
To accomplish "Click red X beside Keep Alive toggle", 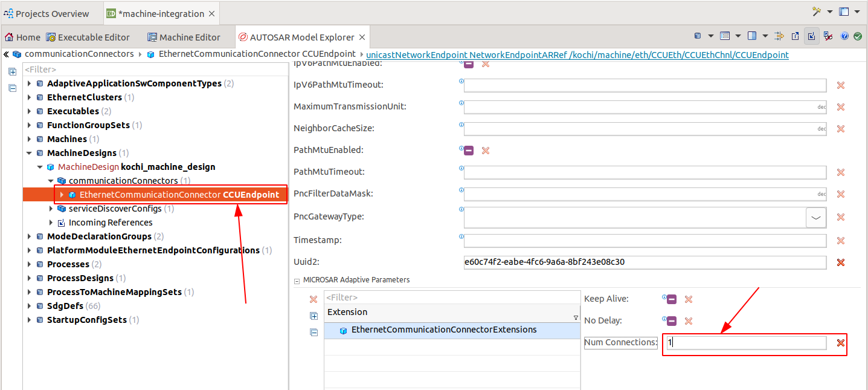I will coord(688,299).
